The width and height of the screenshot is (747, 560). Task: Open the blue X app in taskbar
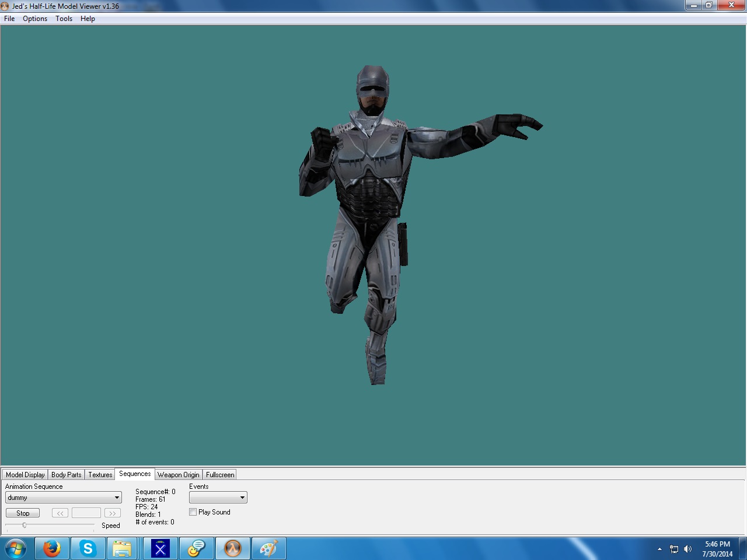click(160, 549)
